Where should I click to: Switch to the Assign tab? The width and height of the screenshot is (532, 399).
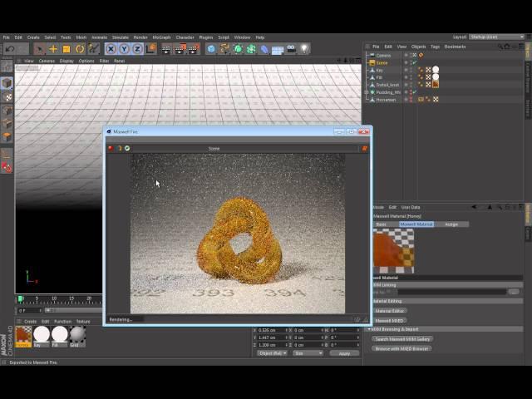pyautogui.click(x=451, y=224)
